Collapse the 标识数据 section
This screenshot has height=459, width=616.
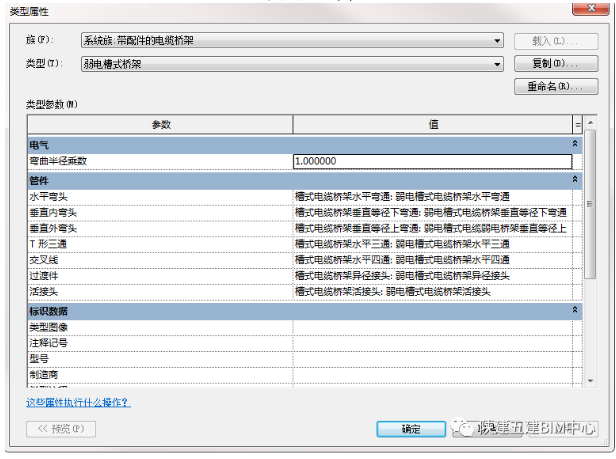575,310
